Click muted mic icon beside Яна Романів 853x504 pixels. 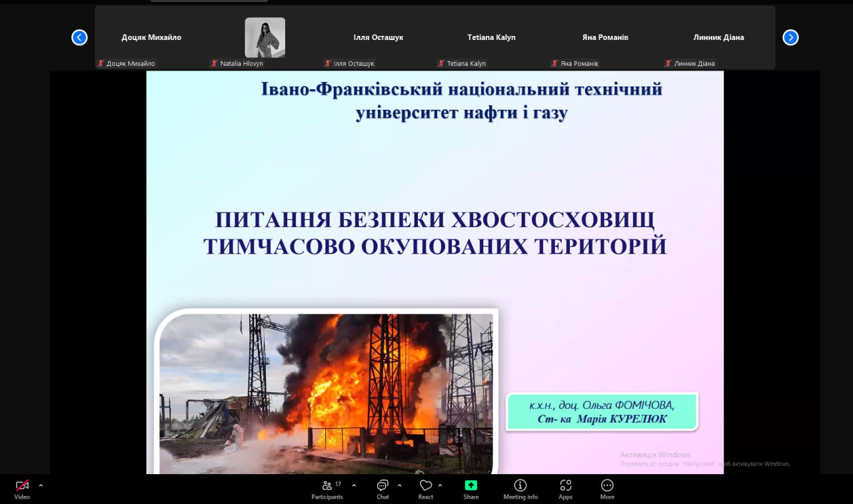pyautogui.click(x=554, y=64)
